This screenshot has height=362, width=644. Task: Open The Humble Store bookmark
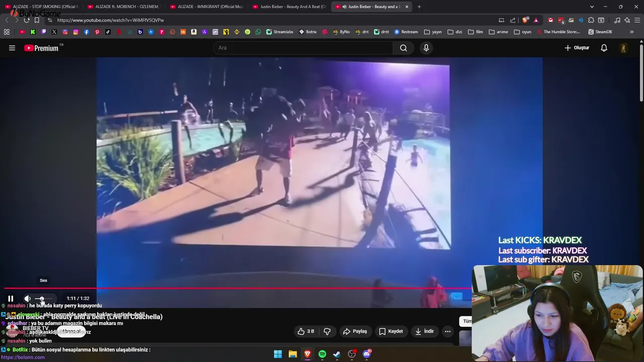558,32
